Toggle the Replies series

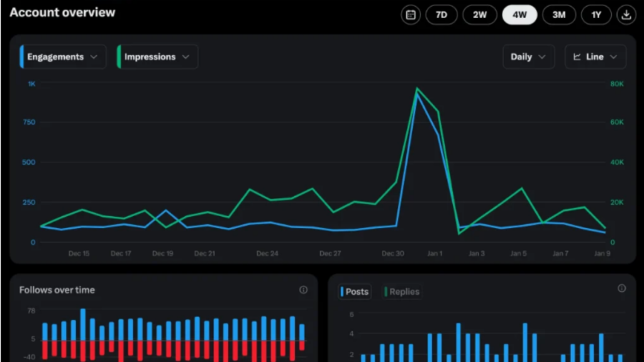[x=402, y=292]
